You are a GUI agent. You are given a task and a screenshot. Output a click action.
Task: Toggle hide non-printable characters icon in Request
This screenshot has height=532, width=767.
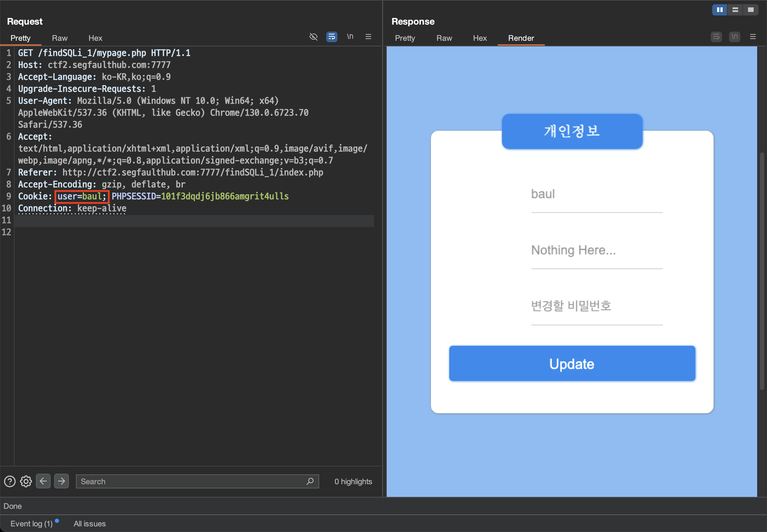[313, 37]
